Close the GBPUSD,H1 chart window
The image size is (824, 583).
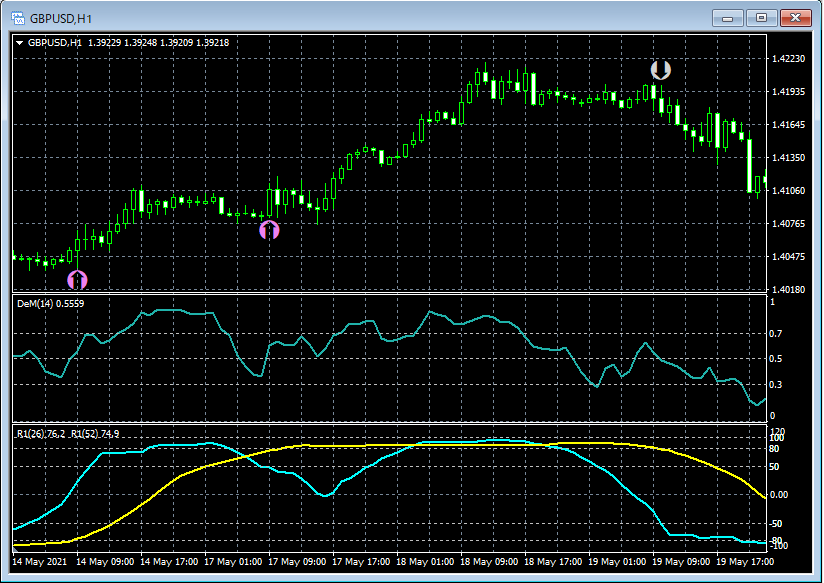[795, 17]
